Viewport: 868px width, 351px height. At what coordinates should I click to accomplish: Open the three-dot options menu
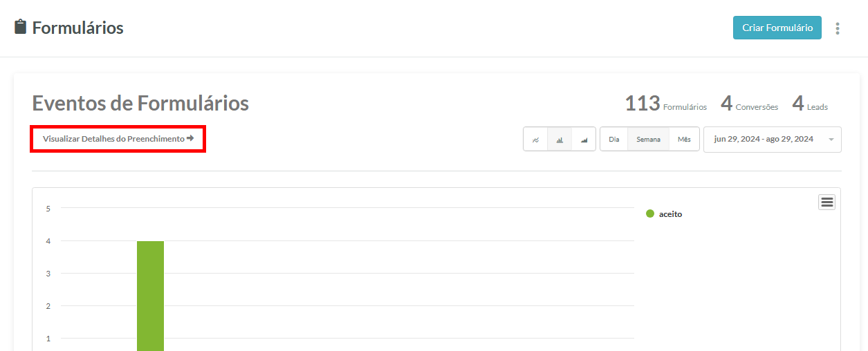point(838,28)
